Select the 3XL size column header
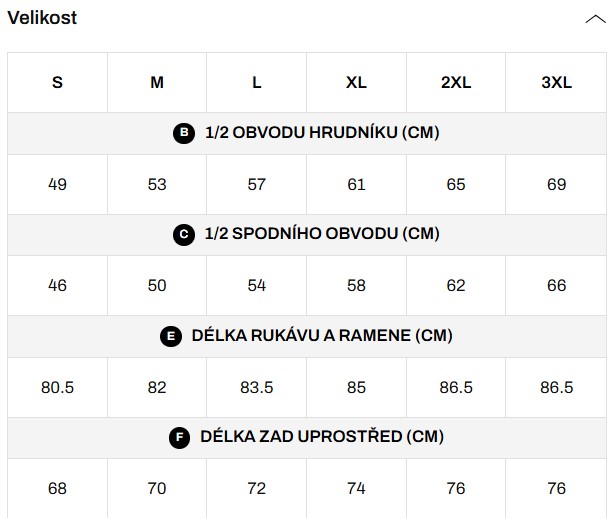The height and width of the screenshot is (518, 615). 556,83
